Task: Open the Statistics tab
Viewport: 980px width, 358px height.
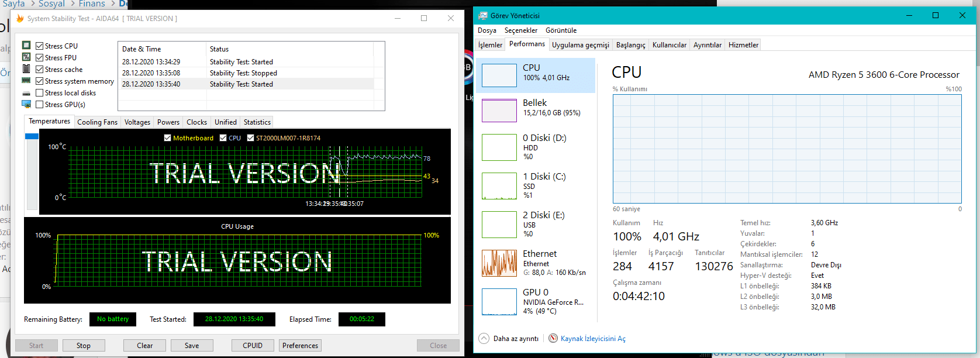Action: pyautogui.click(x=257, y=122)
